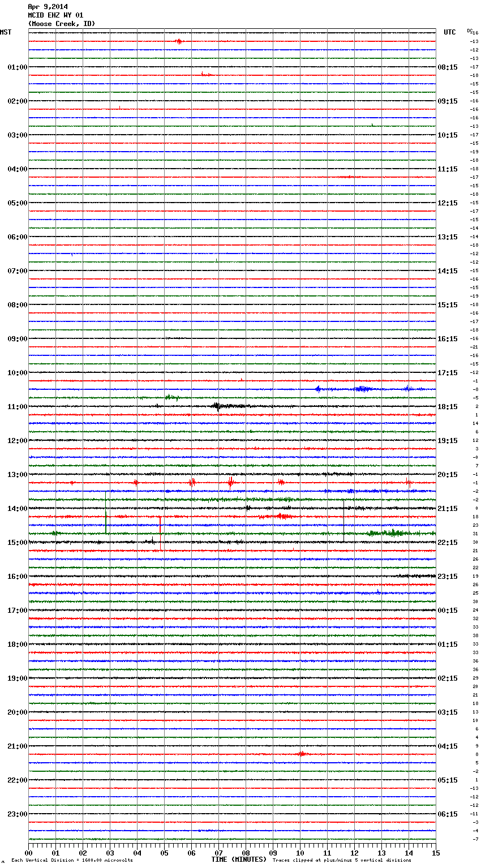Click the 05:00 MST time label

coord(18,203)
